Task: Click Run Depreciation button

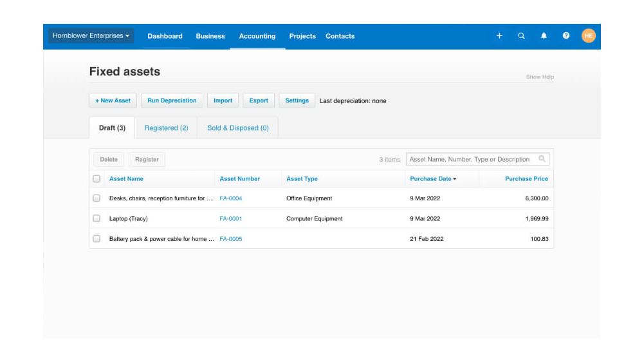Action: pyautogui.click(x=172, y=100)
